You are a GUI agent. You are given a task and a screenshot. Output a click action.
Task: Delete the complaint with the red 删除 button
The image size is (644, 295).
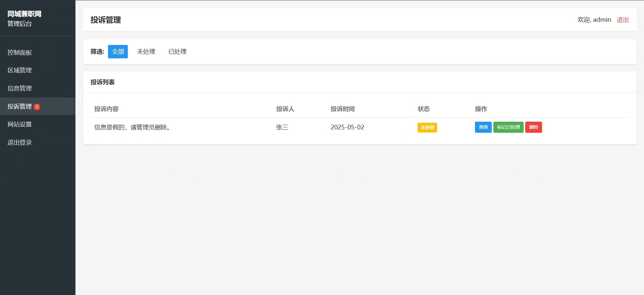click(x=533, y=127)
